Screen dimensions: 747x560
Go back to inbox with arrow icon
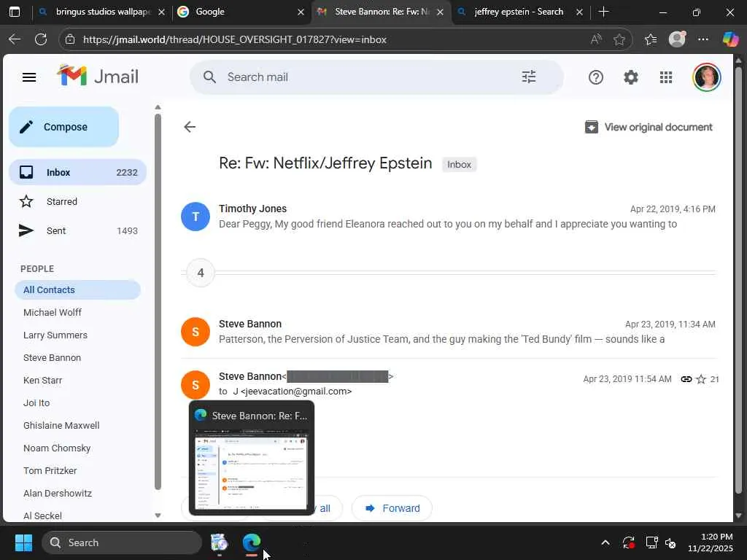click(190, 127)
